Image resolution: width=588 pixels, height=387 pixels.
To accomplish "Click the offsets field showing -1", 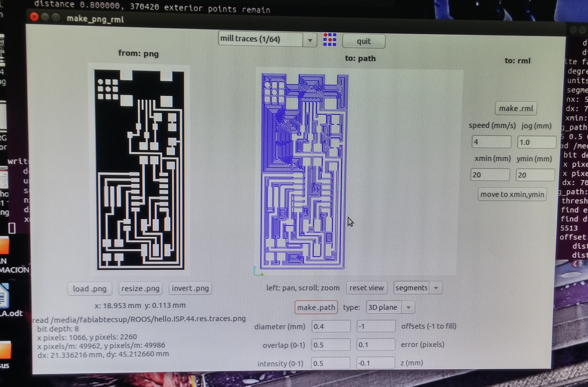I will point(376,327).
